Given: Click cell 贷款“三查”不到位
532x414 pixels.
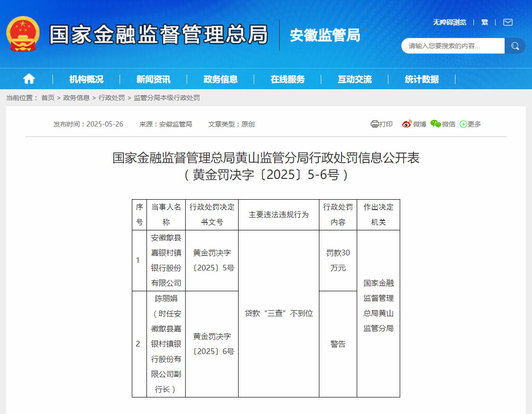Looking at the screenshot, I should tap(279, 313).
